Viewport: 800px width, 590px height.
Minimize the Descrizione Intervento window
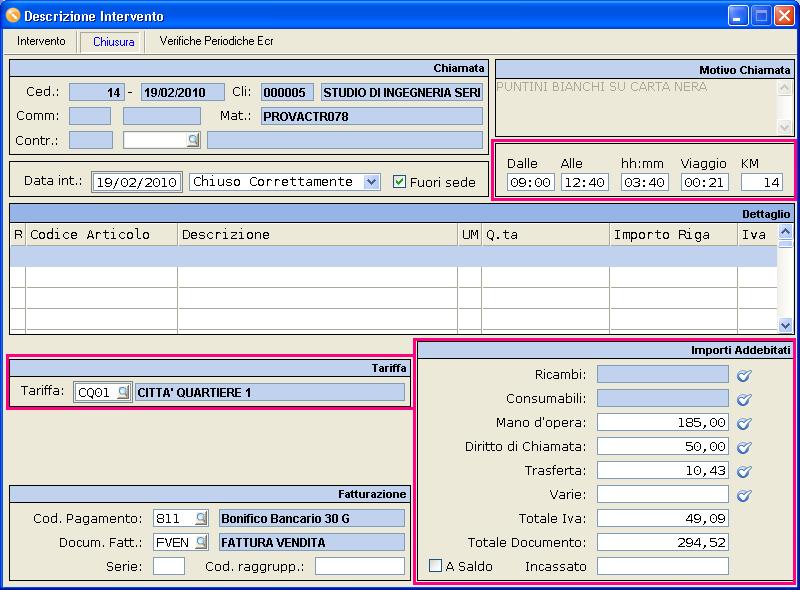point(738,16)
